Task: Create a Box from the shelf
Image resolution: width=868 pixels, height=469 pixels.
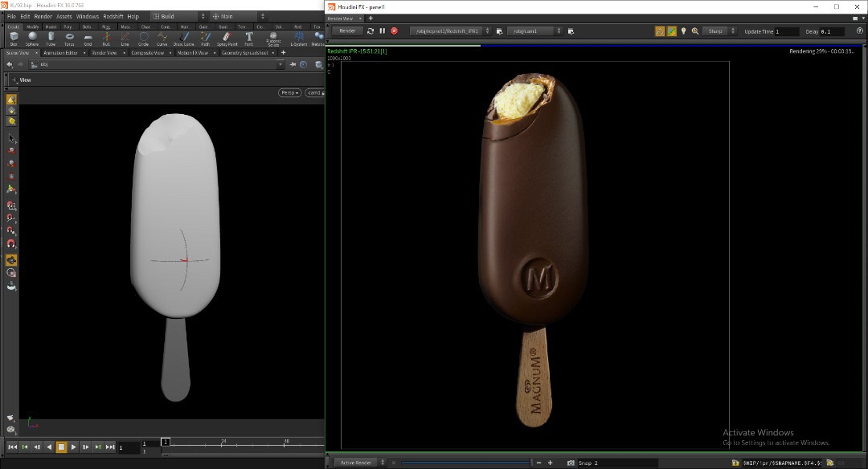Action: click(x=14, y=39)
